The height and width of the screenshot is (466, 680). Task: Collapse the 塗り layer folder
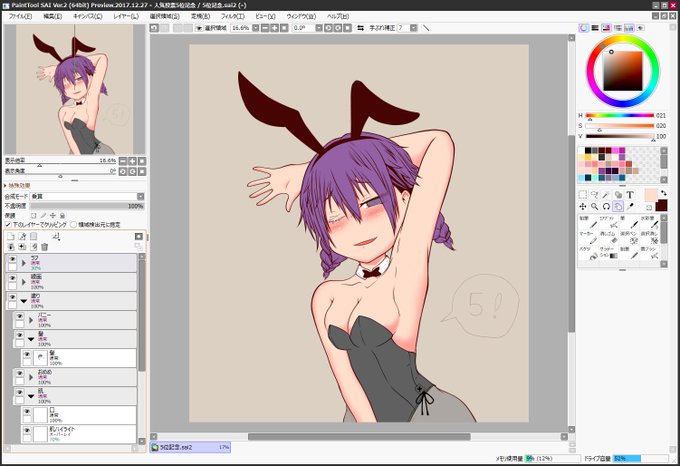coord(23,301)
